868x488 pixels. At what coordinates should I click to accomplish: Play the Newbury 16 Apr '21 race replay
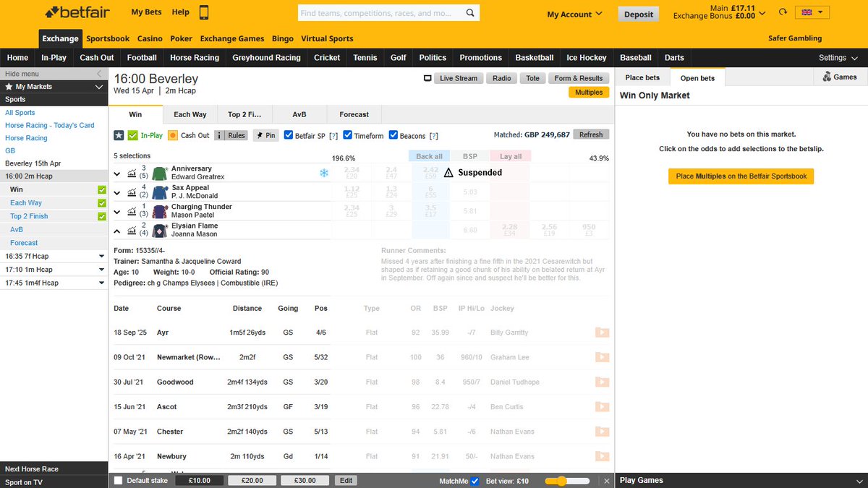click(x=602, y=456)
